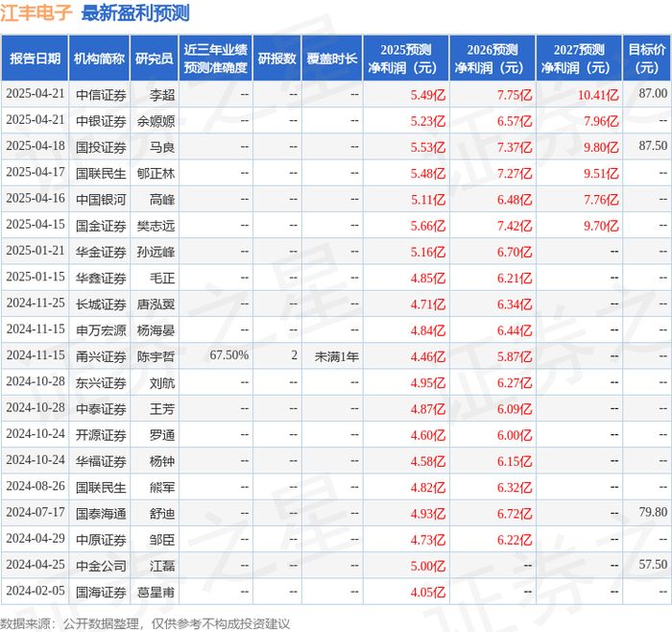Select the 华福证券 institution cell
The height and width of the screenshot is (632, 672).
pyautogui.click(x=101, y=461)
